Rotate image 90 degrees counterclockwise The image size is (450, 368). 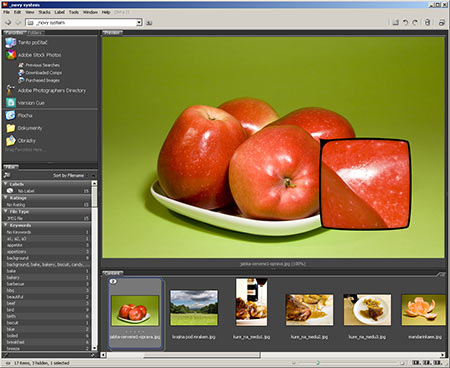[x=405, y=23]
